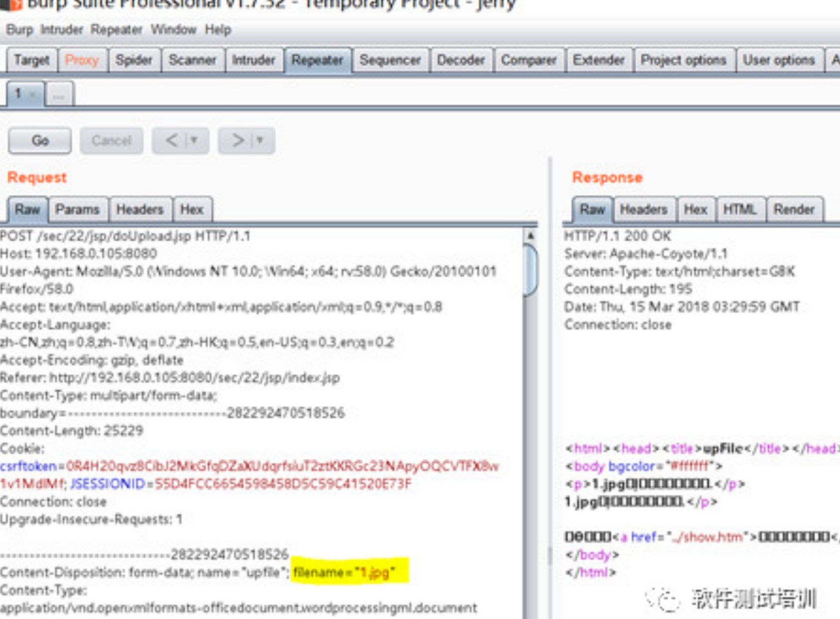Select the Response HTML tab

740,209
